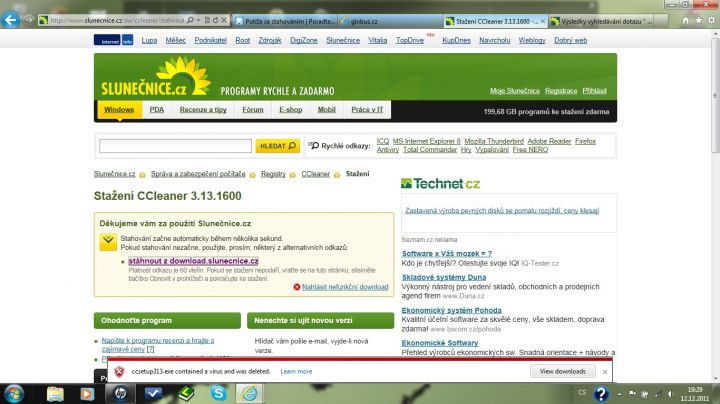This screenshot has height=404, width=720.
Task: Open the Měšec link
Action: (175, 40)
